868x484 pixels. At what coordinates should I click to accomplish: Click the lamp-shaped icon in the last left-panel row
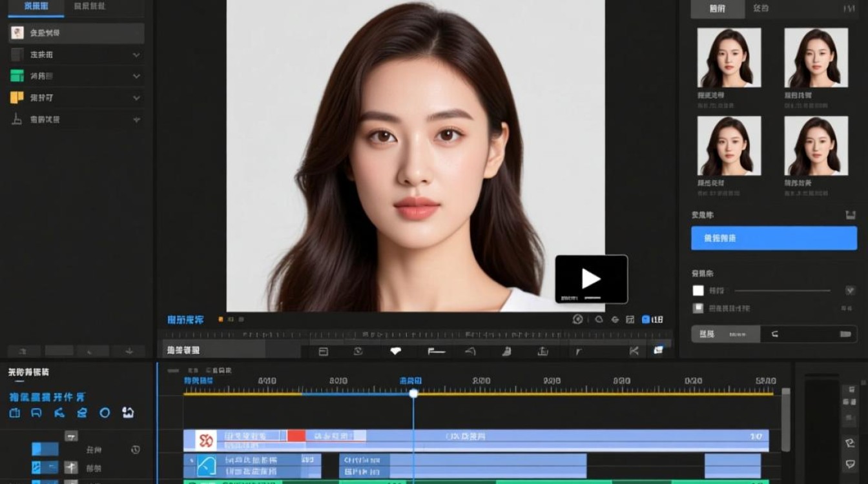click(x=17, y=119)
